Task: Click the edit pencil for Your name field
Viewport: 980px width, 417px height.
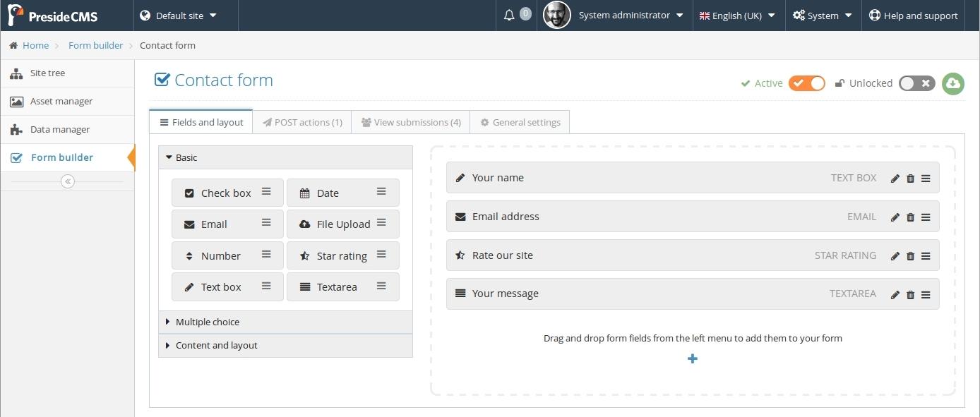Action: coord(895,179)
